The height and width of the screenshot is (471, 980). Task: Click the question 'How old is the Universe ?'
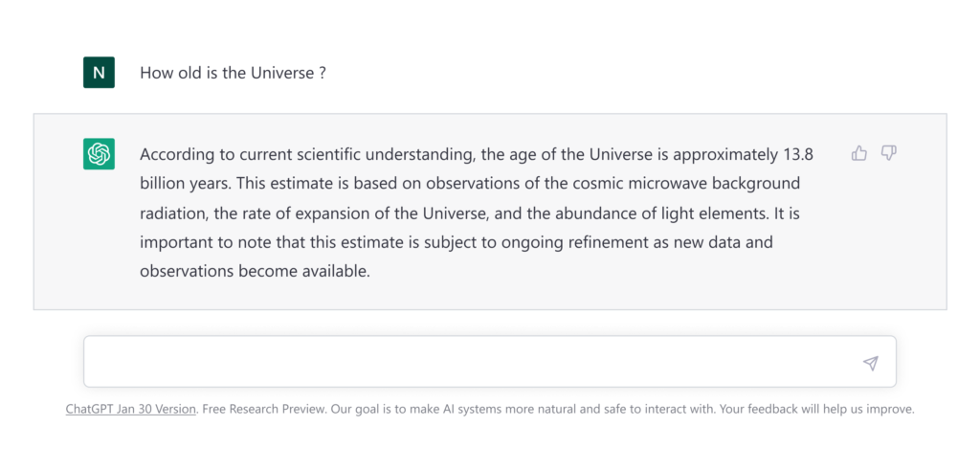point(233,73)
